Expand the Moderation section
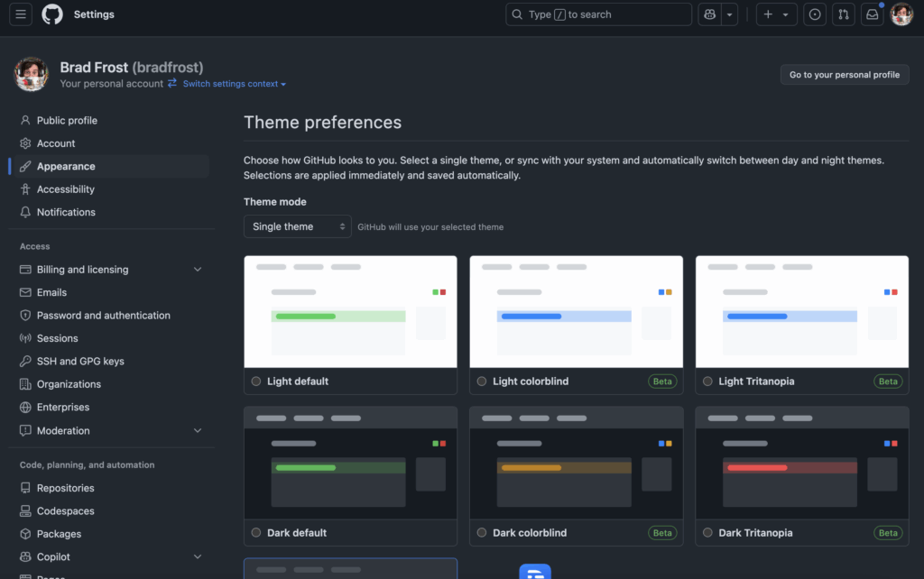Screen dimensions: 924x579 (x=198, y=430)
